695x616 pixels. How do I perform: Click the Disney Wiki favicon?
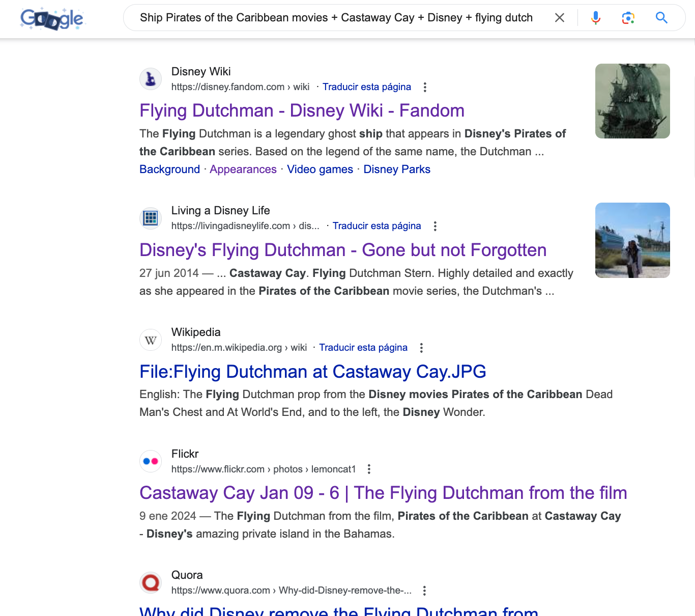coord(151,79)
